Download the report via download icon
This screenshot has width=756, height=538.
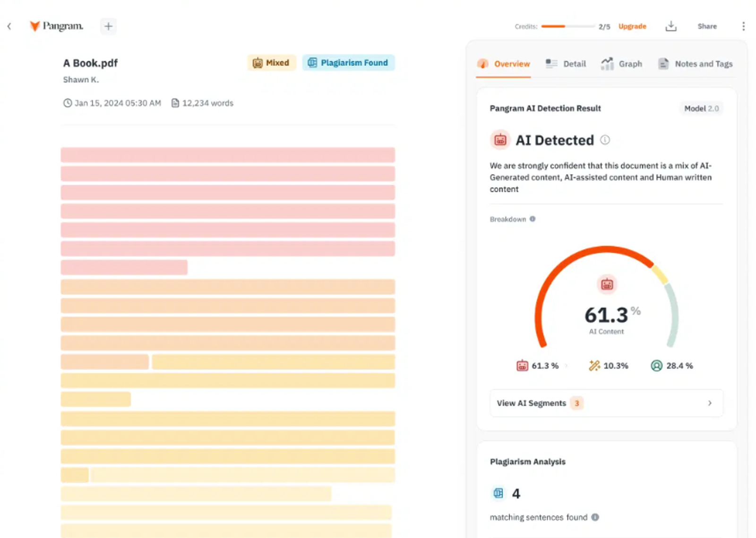point(671,26)
